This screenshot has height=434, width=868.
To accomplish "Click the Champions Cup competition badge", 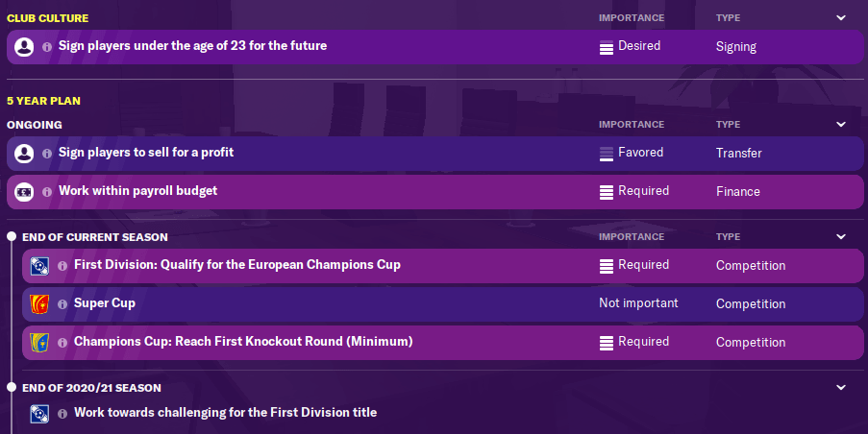I will click(39, 342).
